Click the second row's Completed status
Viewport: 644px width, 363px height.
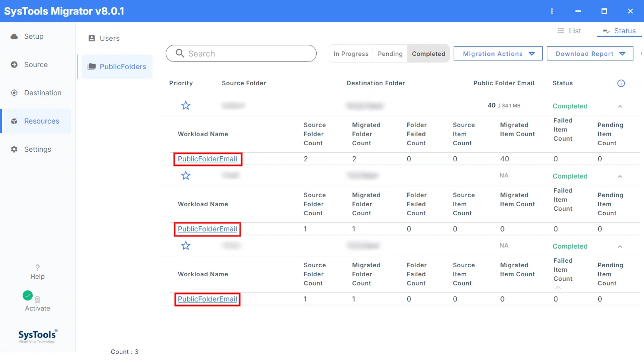[570, 176]
